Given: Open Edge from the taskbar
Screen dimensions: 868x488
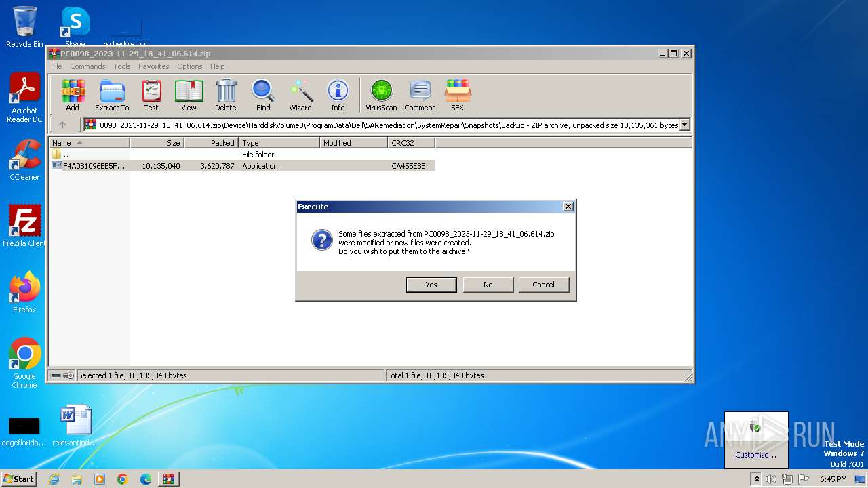Looking at the screenshot, I should pos(146,479).
